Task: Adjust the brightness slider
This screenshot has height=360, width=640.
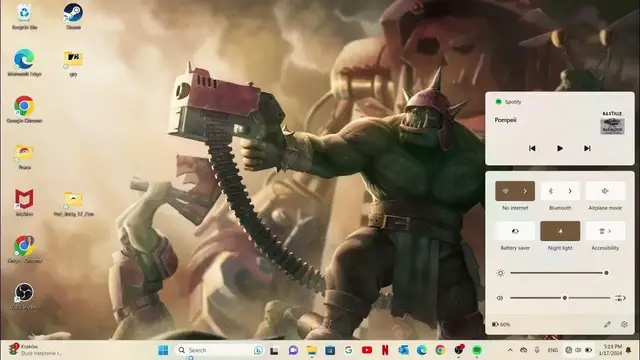Action: click(559, 273)
